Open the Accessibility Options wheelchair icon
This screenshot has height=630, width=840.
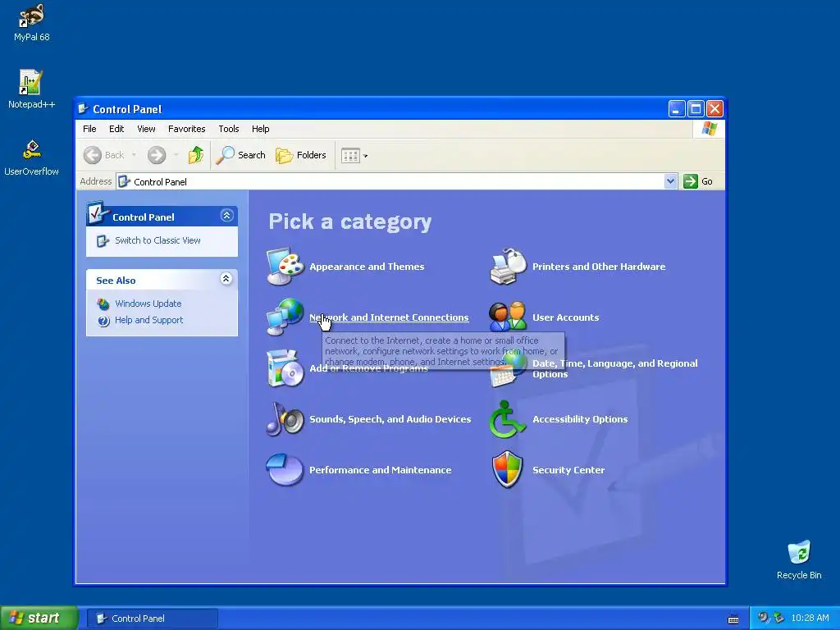click(x=507, y=419)
